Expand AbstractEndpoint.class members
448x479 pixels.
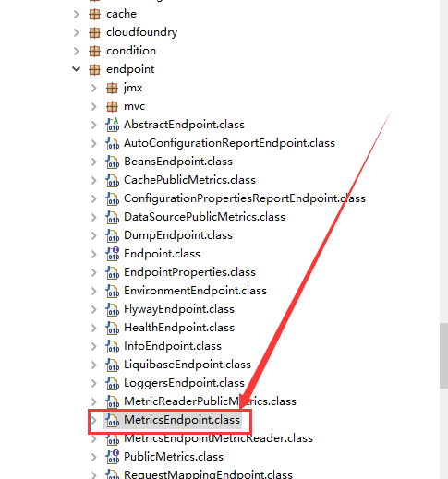pos(94,125)
